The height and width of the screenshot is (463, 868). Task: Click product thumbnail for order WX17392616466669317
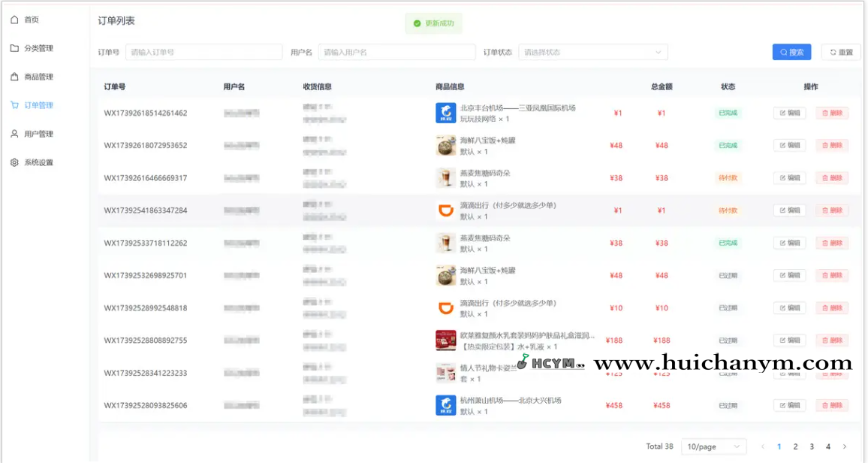pos(445,178)
